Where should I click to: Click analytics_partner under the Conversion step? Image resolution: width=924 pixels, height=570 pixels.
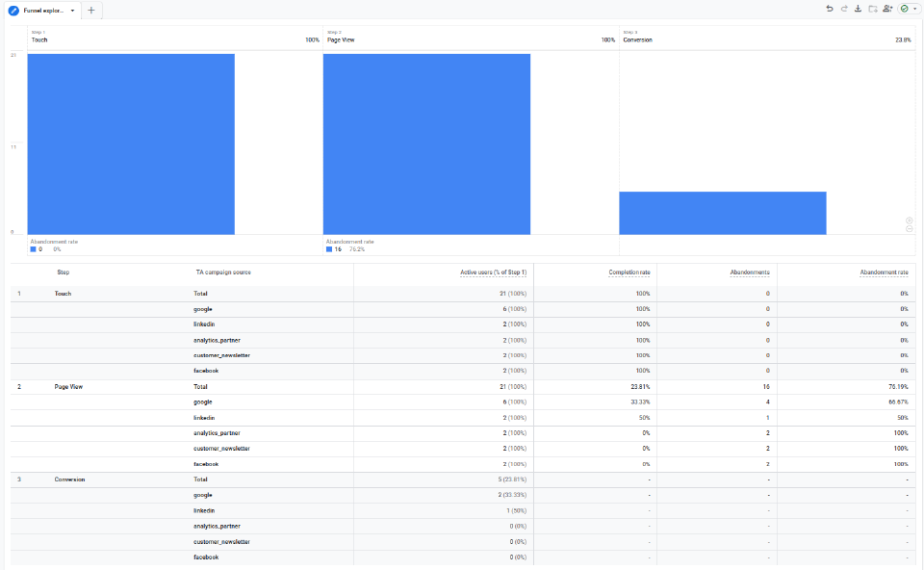[217, 526]
